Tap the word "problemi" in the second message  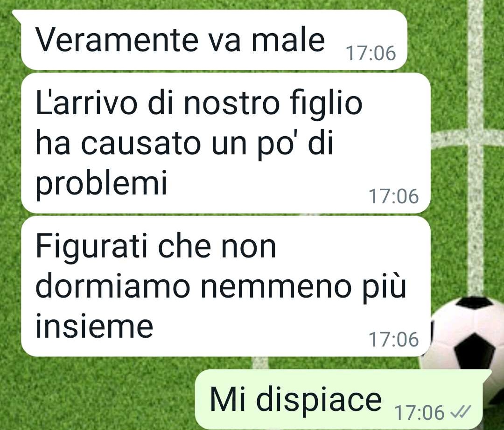(102, 183)
